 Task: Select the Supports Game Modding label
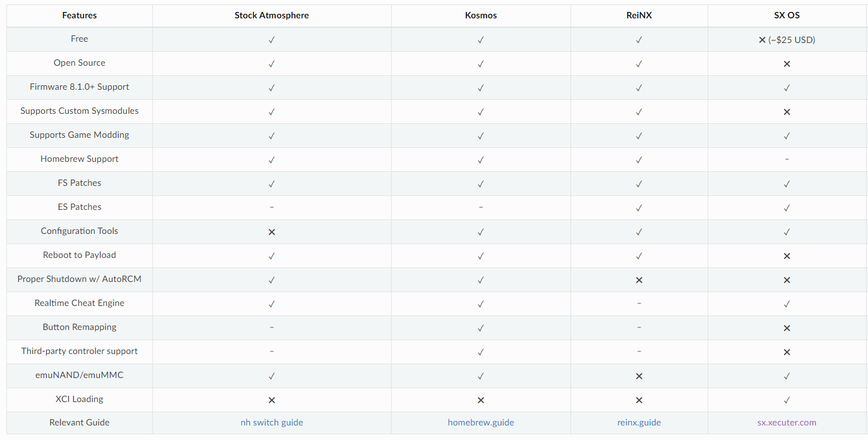pos(80,135)
